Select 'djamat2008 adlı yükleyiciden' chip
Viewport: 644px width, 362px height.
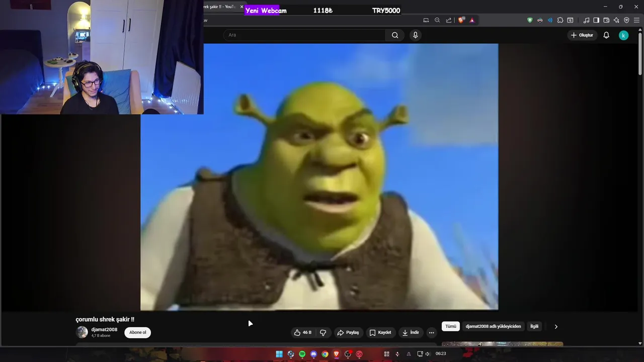coord(493,326)
